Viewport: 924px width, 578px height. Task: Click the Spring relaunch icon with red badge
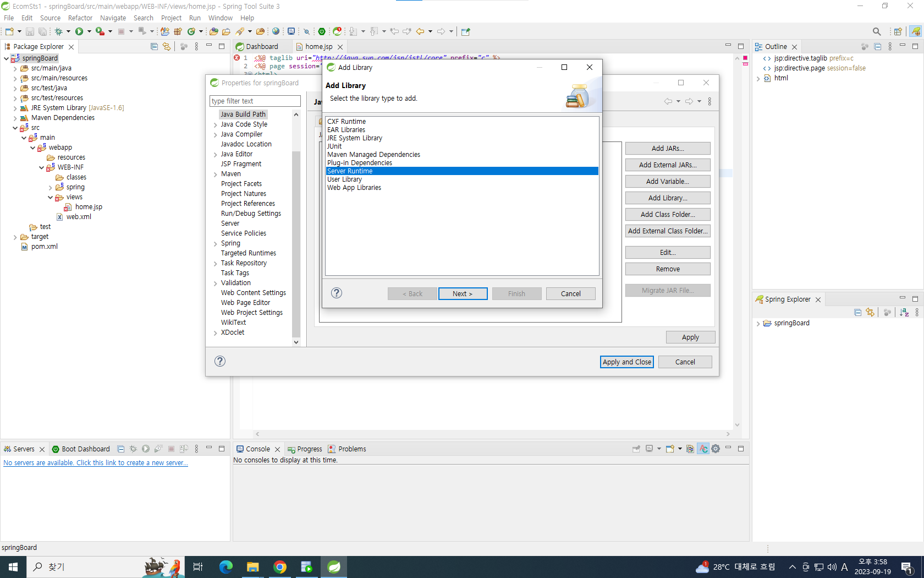(338, 31)
